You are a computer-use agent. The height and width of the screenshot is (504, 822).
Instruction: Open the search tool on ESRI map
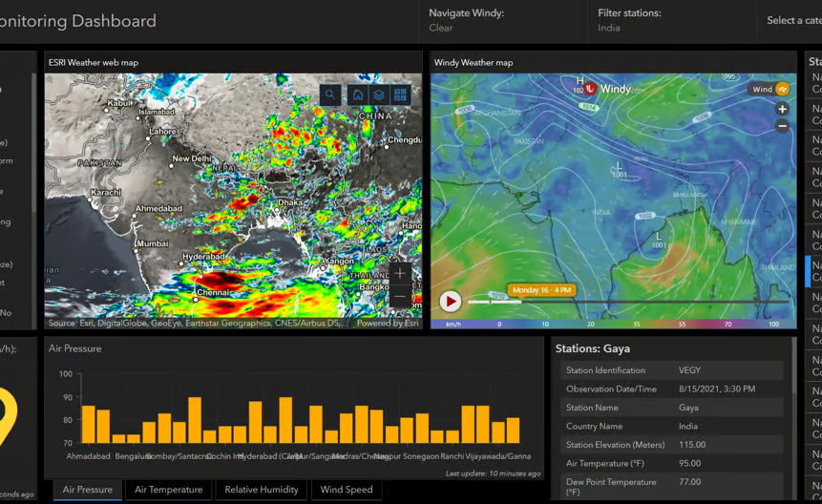pos(330,94)
